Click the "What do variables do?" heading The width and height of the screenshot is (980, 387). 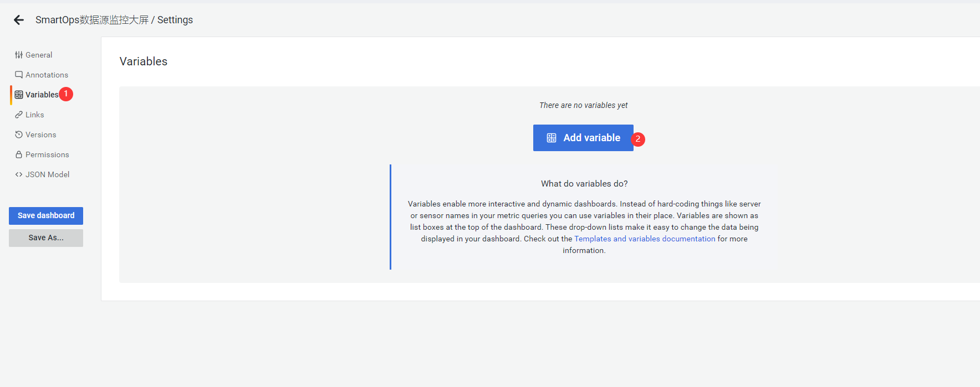pos(584,184)
